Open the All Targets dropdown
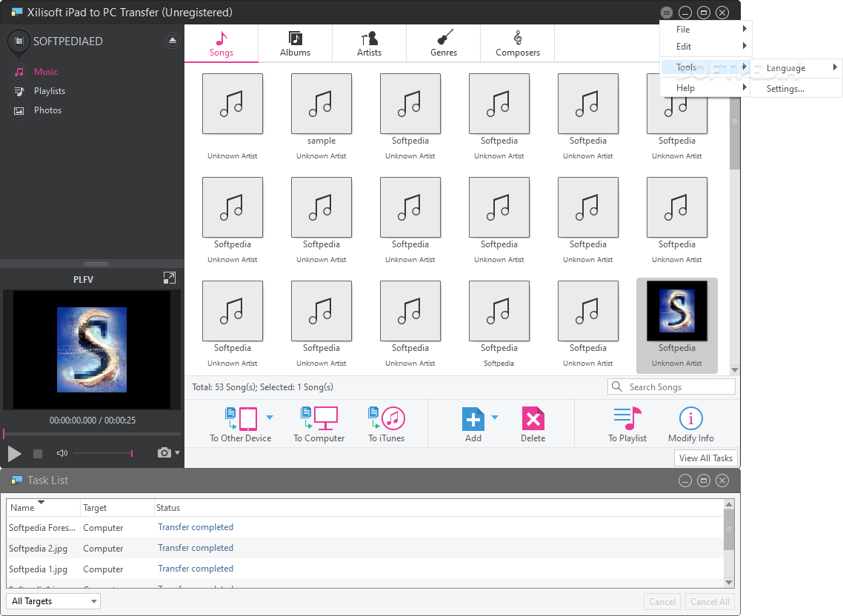 [x=53, y=601]
